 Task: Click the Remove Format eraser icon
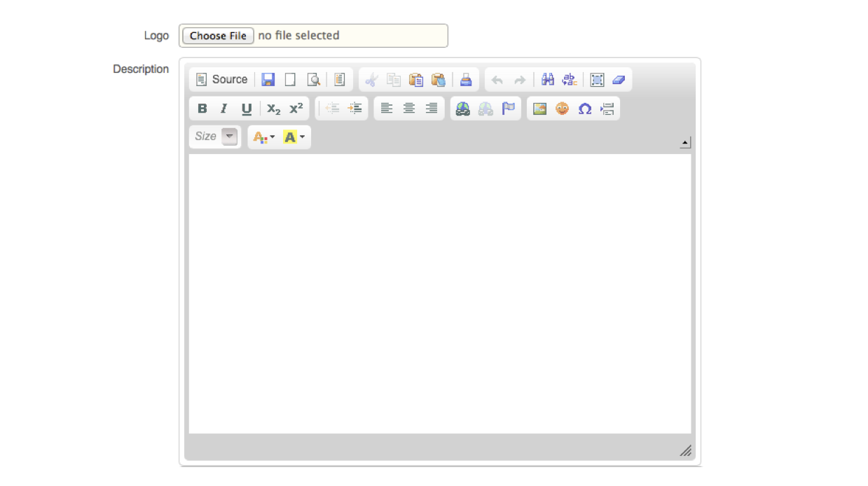(618, 80)
